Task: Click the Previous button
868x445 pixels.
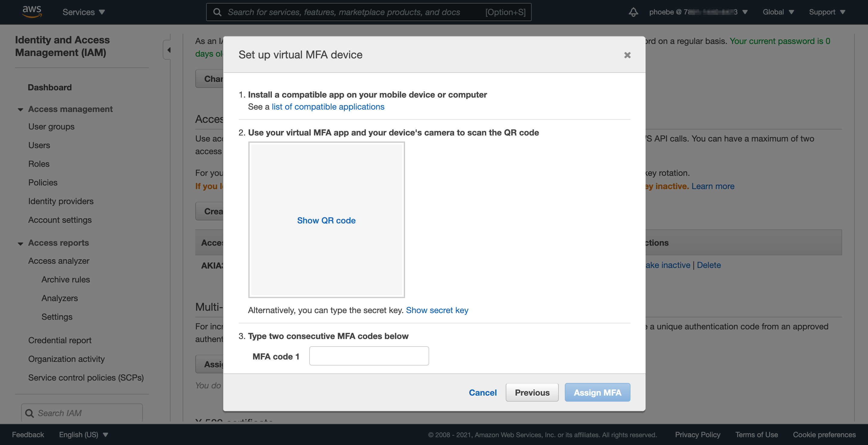Action: pos(532,393)
